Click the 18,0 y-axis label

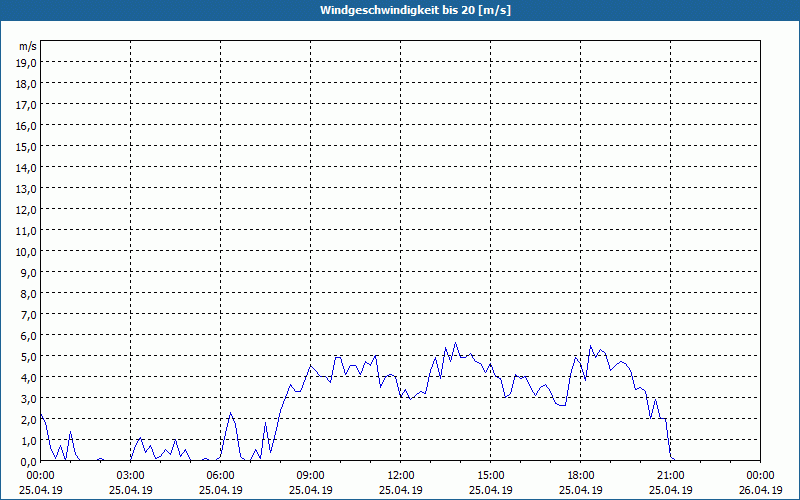pos(26,84)
